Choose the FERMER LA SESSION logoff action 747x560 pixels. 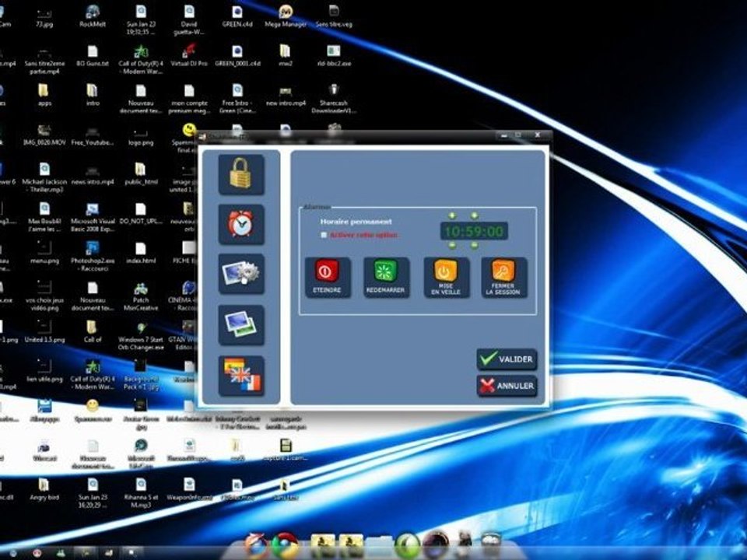click(504, 278)
